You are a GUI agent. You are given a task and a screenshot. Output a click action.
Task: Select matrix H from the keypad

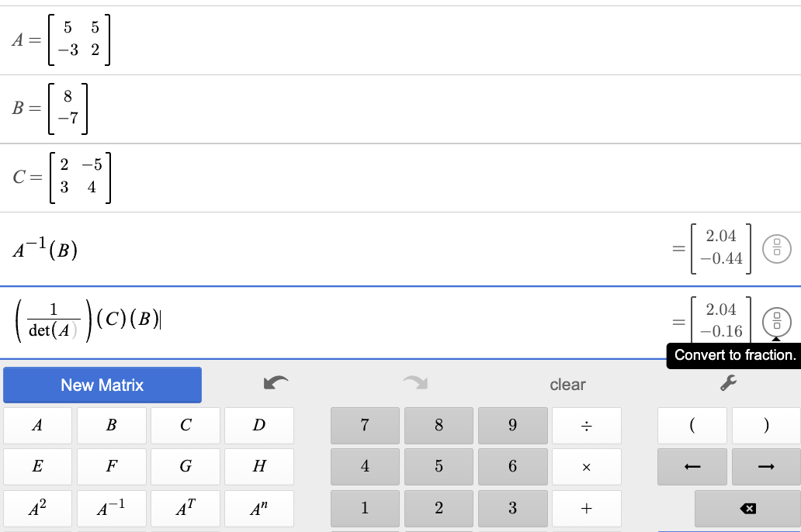258,466
